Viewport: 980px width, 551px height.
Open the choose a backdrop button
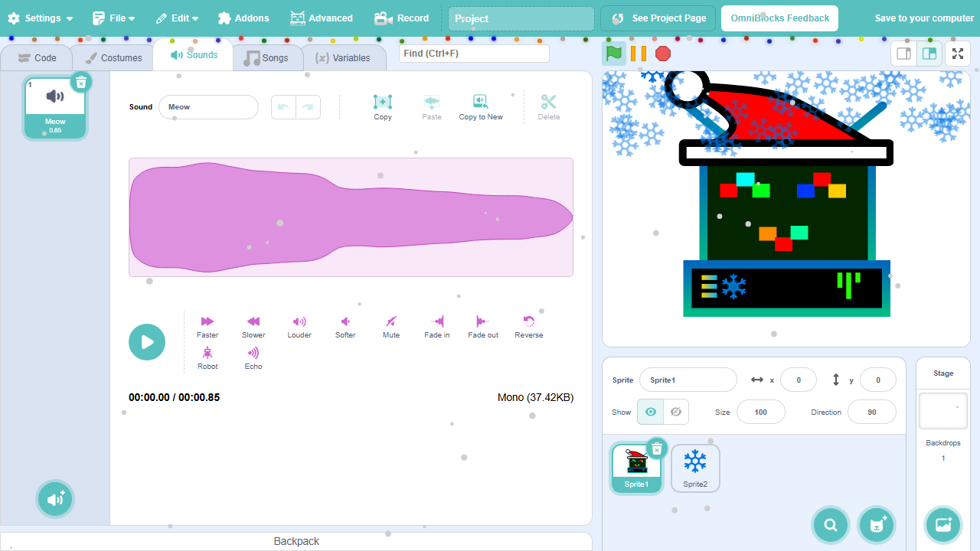[x=943, y=524]
